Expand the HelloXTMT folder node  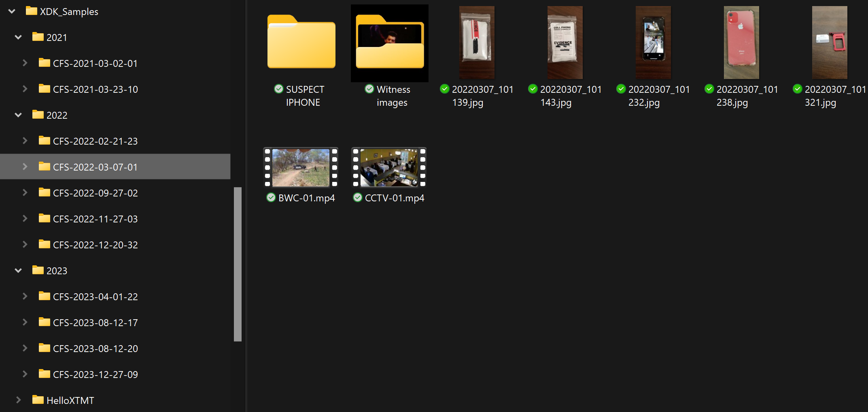coord(18,400)
